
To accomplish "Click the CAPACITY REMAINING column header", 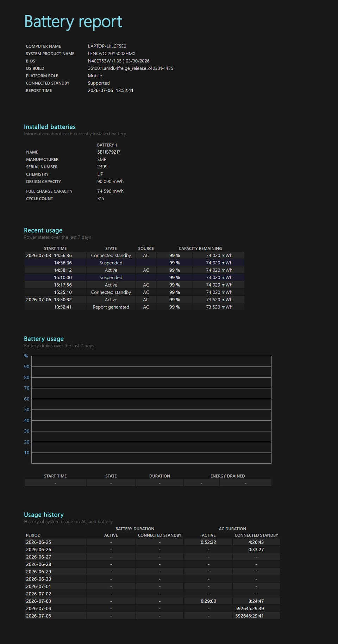I will point(200,249).
